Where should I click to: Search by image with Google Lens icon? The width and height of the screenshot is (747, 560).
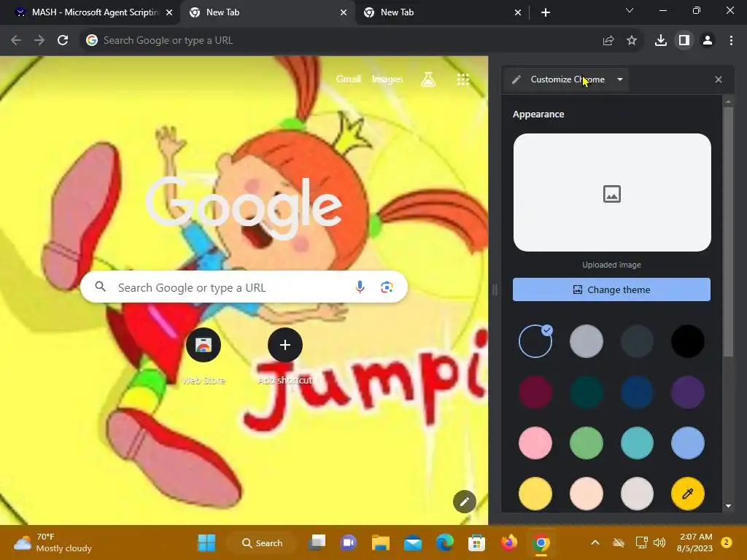[387, 287]
